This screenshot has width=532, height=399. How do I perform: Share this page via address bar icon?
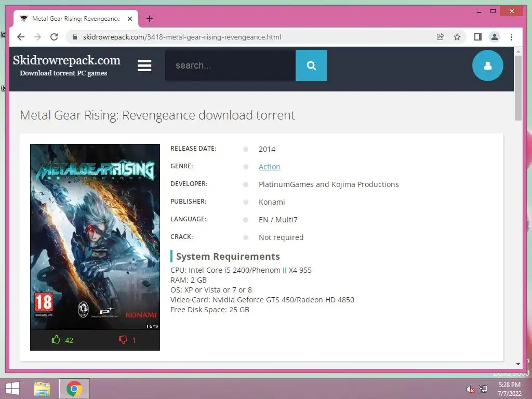click(x=440, y=37)
